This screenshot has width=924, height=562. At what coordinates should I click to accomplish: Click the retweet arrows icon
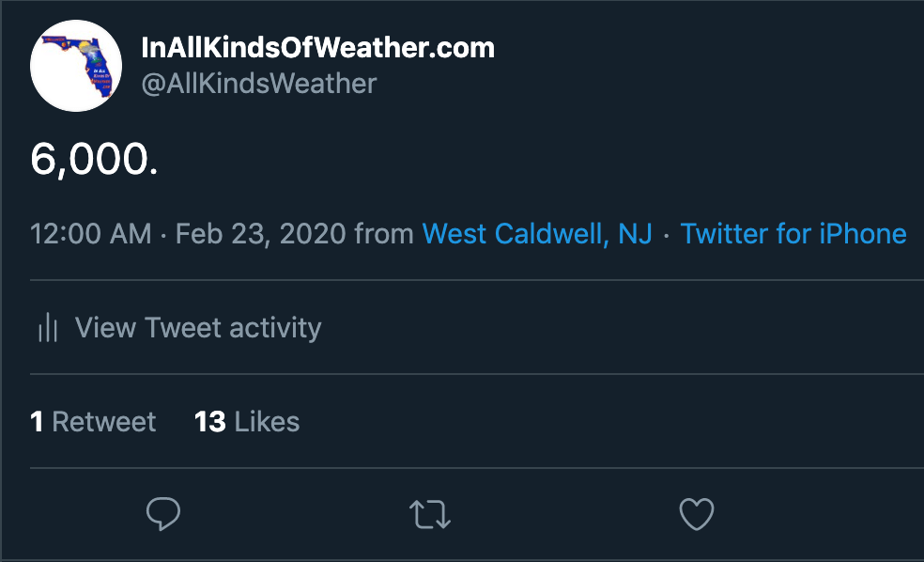pos(430,514)
